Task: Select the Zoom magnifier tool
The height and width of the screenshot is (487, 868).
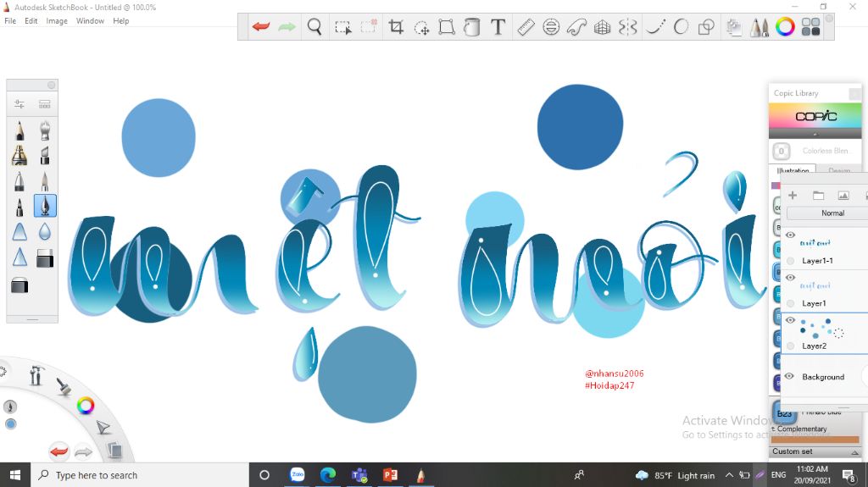Action: point(314,26)
